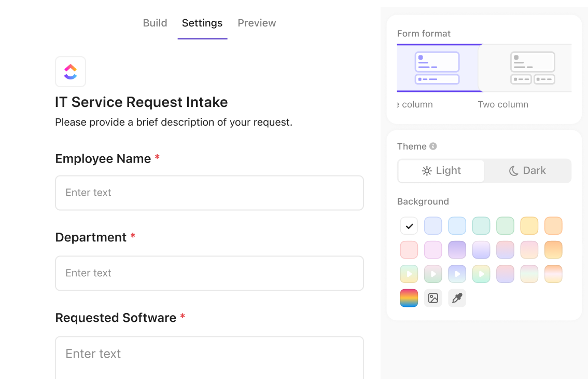Open the Preview tab
This screenshot has height=379, width=588.
point(257,23)
